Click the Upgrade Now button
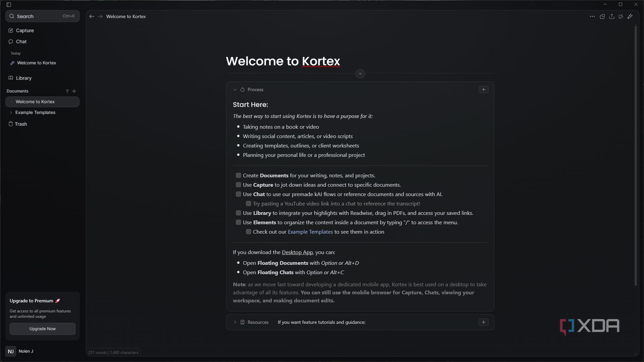Viewport: 644px width, 362px height. [43, 329]
